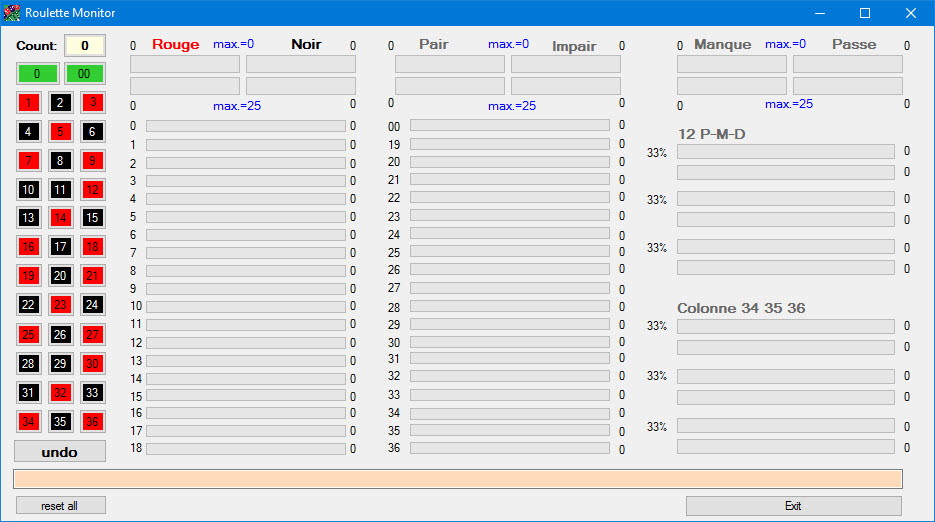
Task: Select red number 1 button
Action: click(28, 103)
